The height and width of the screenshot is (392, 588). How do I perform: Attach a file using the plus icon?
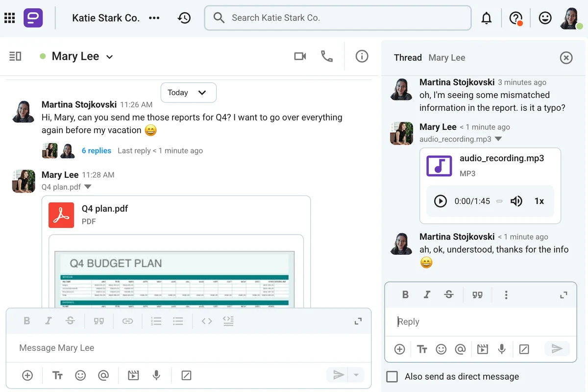[x=27, y=375]
